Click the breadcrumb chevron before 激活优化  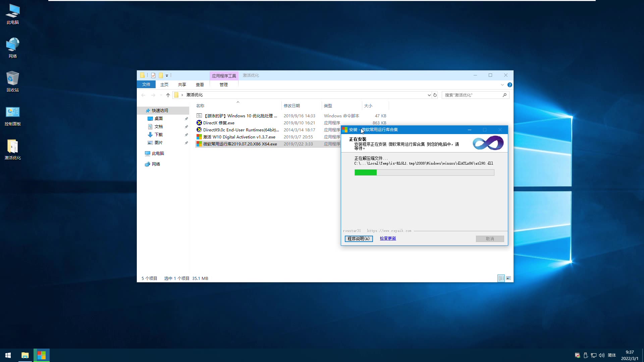(182, 95)
